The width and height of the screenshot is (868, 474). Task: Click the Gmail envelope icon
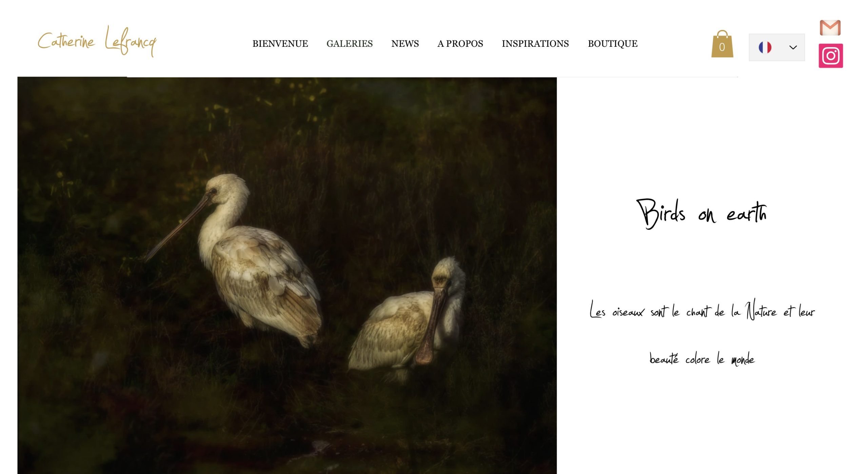coord(830,28)
